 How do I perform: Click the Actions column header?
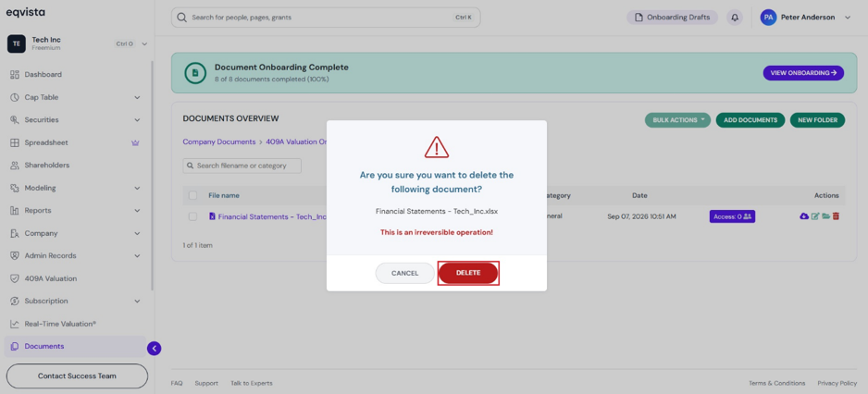pos(826,195)
